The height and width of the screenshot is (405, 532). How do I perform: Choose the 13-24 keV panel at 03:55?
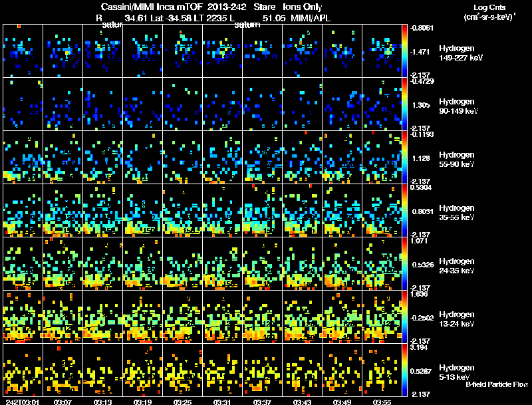click(x=382, y=317)
